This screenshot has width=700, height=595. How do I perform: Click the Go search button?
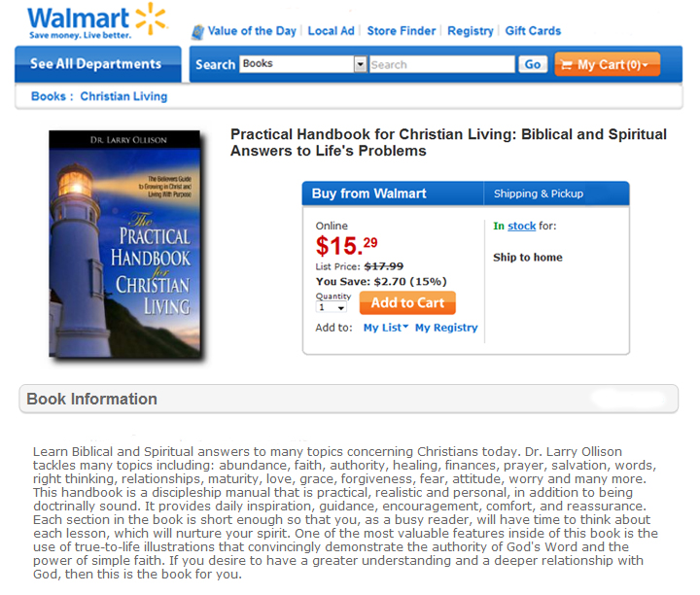pos(533,65)
